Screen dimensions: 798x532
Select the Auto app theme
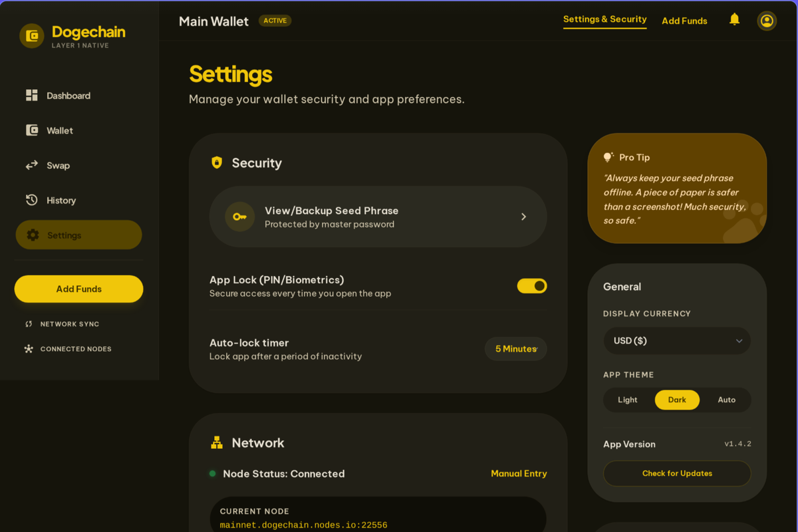(726, 400)
